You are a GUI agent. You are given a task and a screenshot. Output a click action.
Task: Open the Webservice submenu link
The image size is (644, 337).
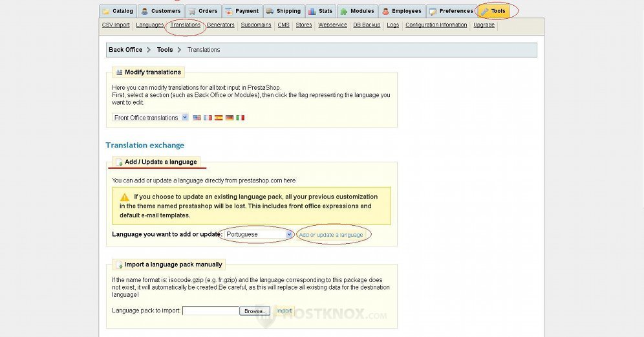(x=333, y=25)
